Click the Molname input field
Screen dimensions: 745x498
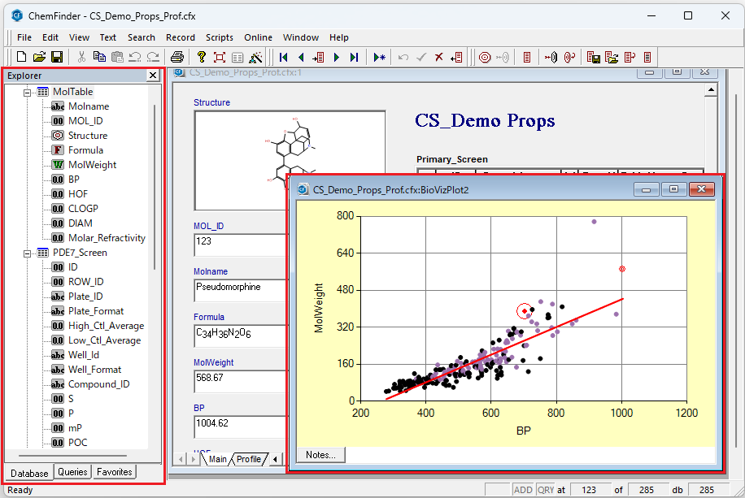[x=238, y=291]
